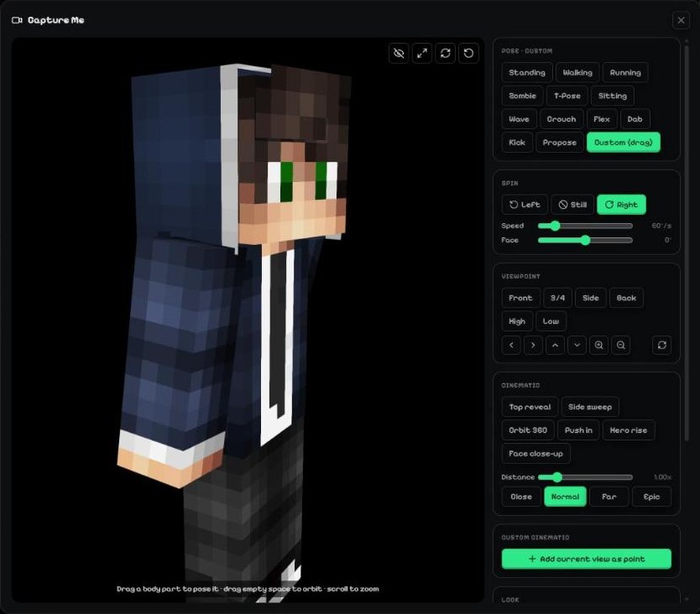Click Add current view as point
Screen dimensions: 700x614
click(x=587, y=559)
